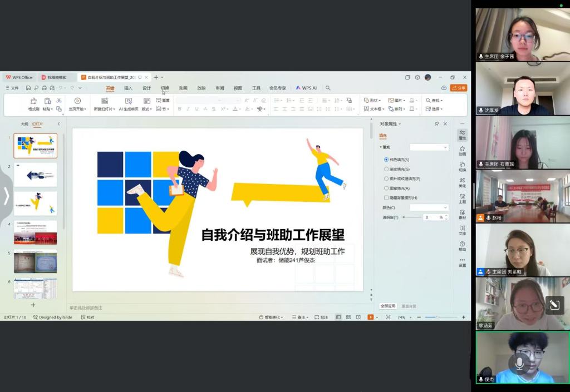This screenshot has width=570, height=392.
Task: Click the 全部应用 button
Action: coord(388,306)
